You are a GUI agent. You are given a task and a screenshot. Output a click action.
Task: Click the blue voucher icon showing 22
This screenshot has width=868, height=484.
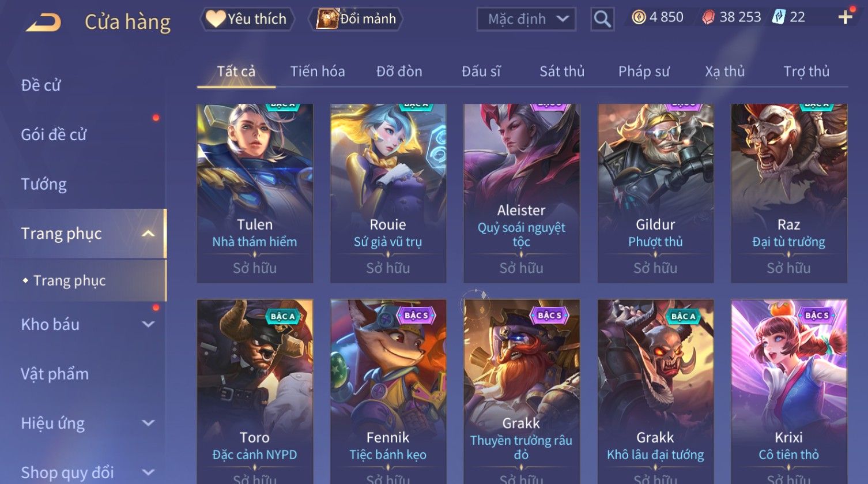pos(779,17)
